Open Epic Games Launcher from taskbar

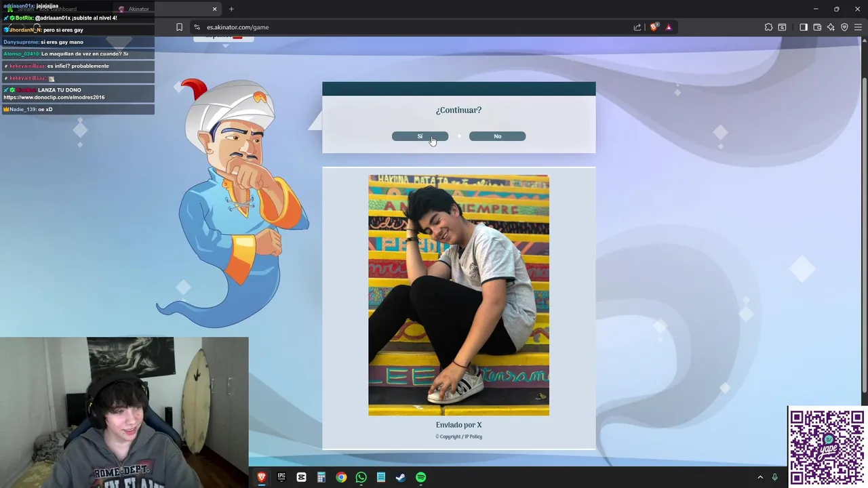[x=281, y=477]
